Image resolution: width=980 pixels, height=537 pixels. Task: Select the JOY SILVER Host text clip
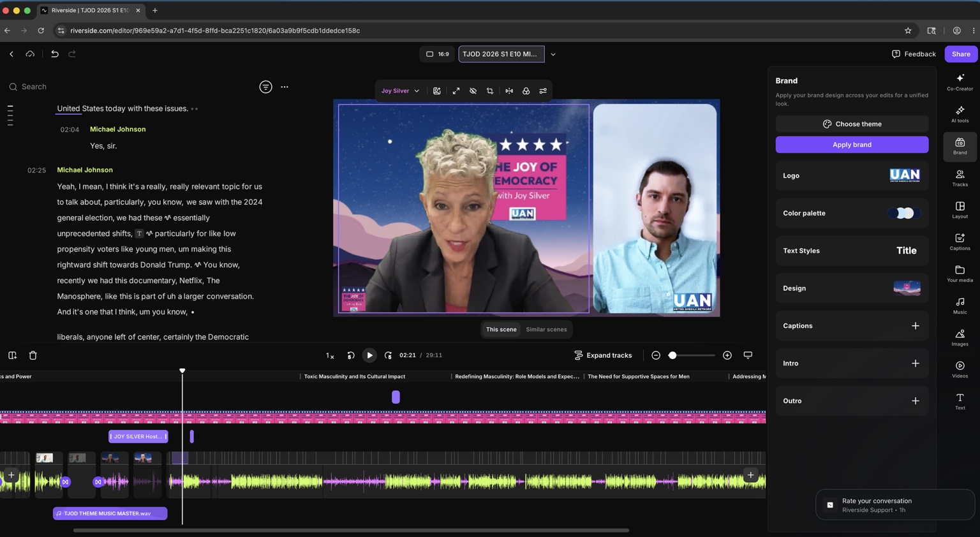tap(138, 437)
